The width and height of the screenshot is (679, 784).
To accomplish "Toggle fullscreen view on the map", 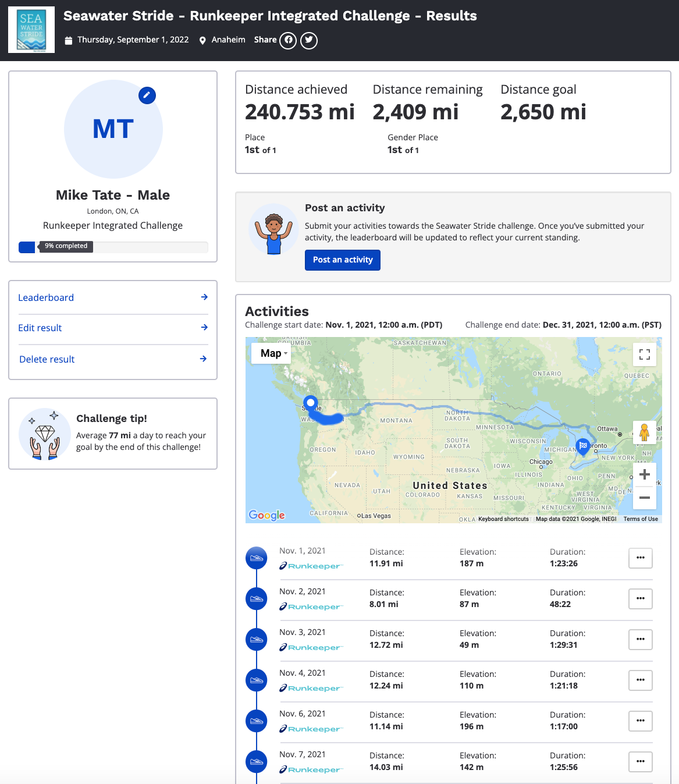I will (x=644, y=354).
